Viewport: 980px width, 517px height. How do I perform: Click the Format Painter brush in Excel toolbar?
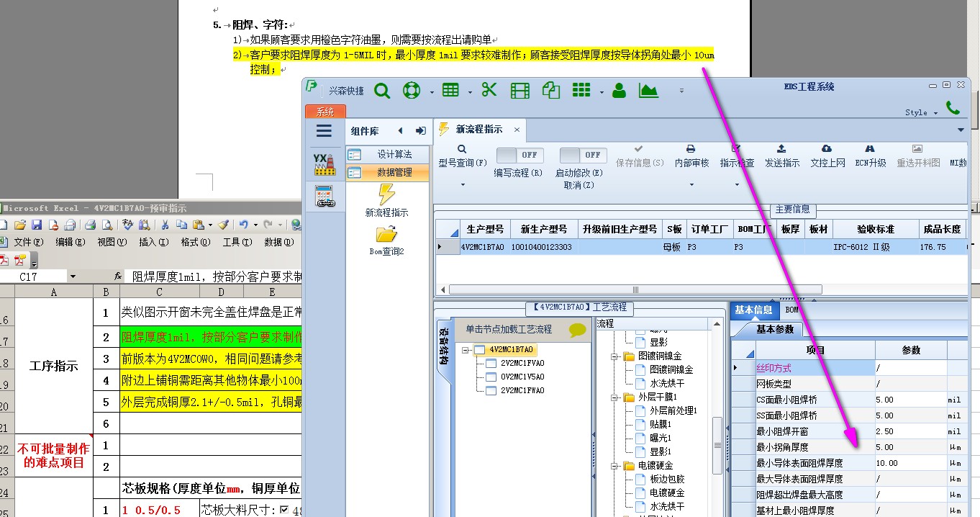click(x=223, y=225)
